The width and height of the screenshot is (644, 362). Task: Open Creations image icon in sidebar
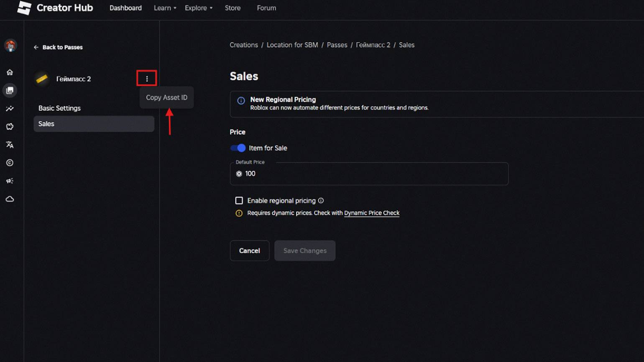(10, 90)
